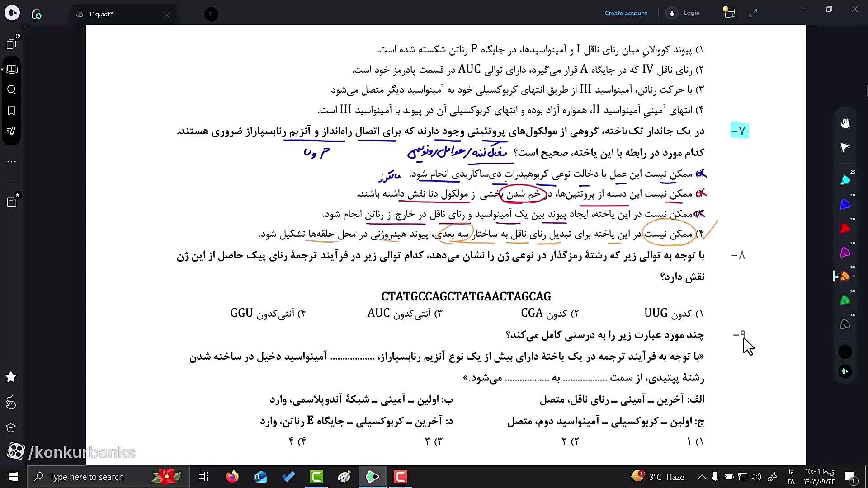Switch to the 11q.pdf tab
Image resolution: width=868 pixels, height=488 pixels.
101,14
